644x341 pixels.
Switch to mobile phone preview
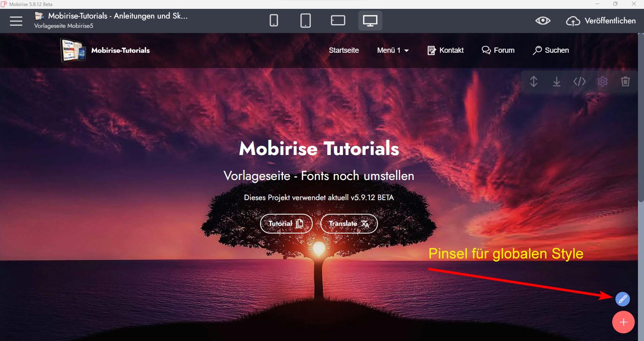pyautogui.click(x=274, y=21)
